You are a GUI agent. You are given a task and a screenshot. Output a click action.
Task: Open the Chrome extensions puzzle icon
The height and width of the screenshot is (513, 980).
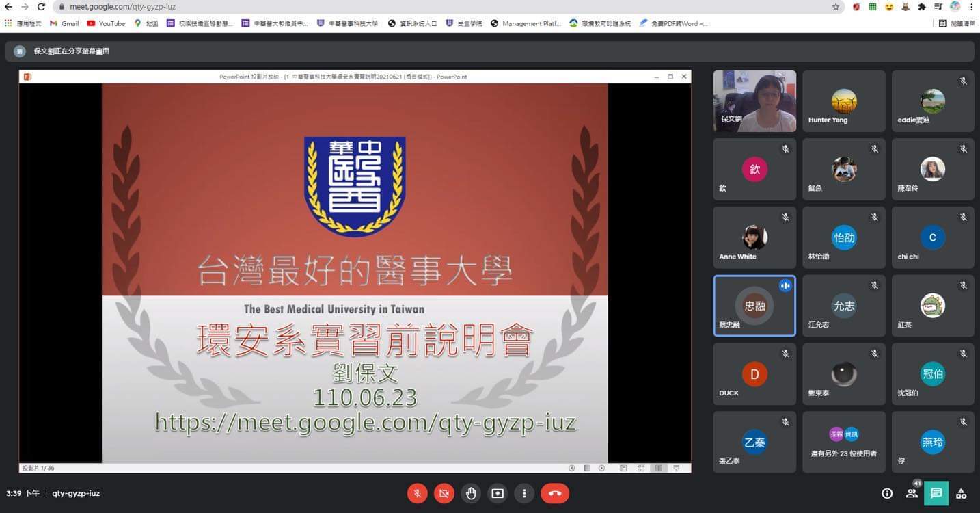[x=922, y=7]
